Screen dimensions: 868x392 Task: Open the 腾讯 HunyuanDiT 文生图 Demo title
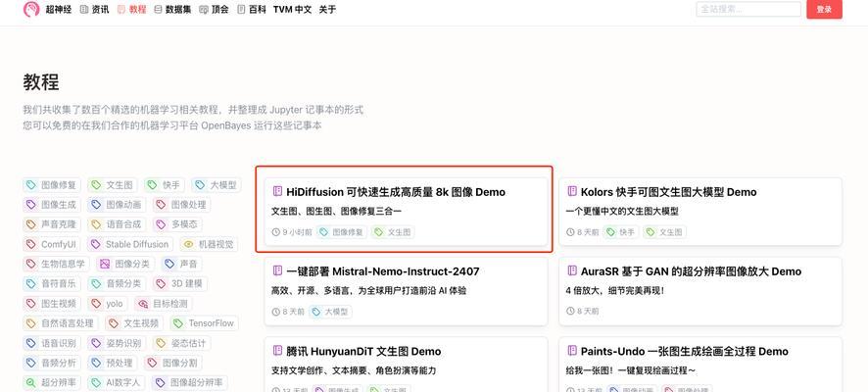(363, 351)
